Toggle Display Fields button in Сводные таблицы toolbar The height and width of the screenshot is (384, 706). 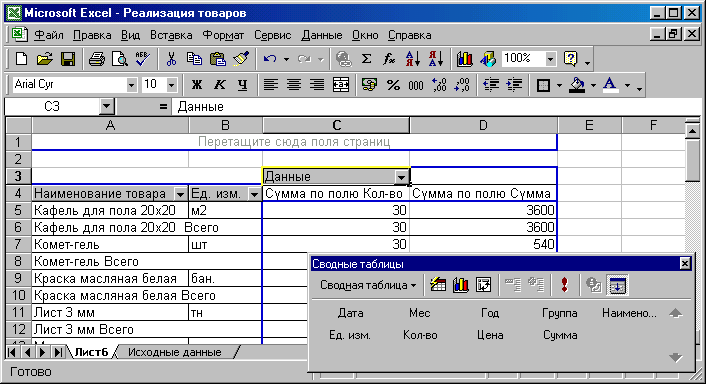coord(617,285)
